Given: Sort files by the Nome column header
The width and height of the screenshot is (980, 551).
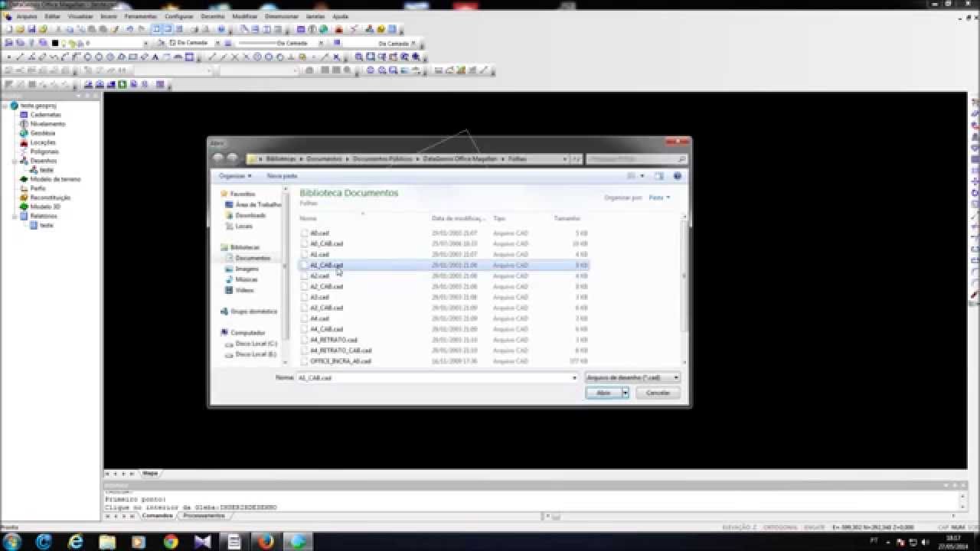Looking at the screenshot, I should (x=308, y=219).
